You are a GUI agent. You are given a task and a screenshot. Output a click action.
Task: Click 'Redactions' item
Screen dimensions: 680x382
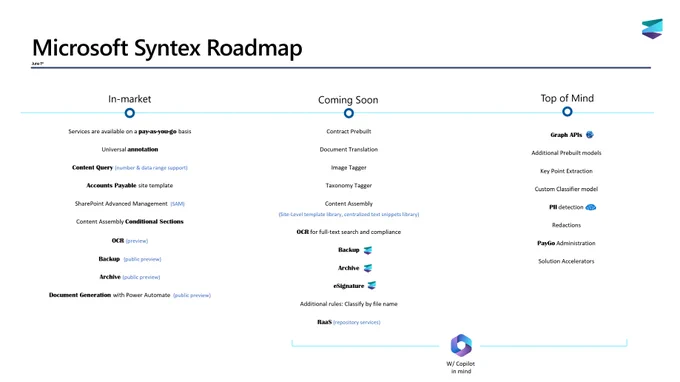(566, 225)
